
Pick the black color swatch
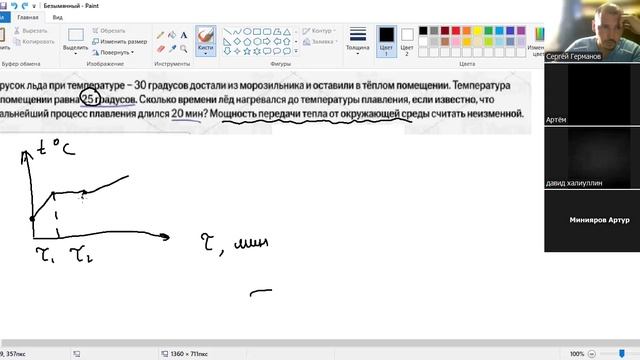423,31
